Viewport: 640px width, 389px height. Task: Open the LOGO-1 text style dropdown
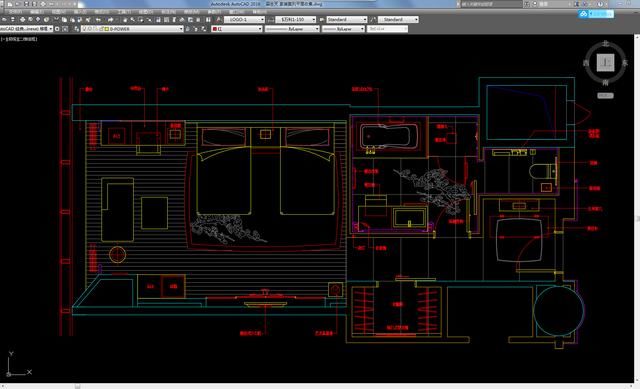(262, 19)
